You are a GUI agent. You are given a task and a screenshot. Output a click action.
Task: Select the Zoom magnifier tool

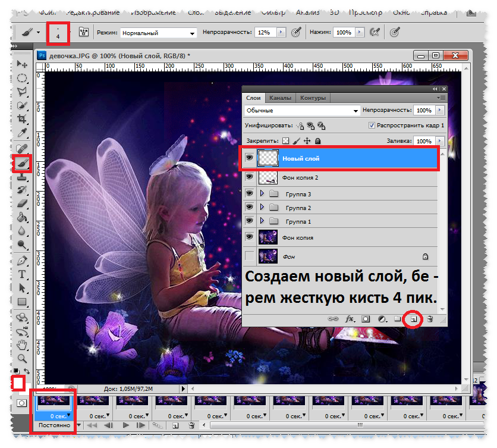22,359
